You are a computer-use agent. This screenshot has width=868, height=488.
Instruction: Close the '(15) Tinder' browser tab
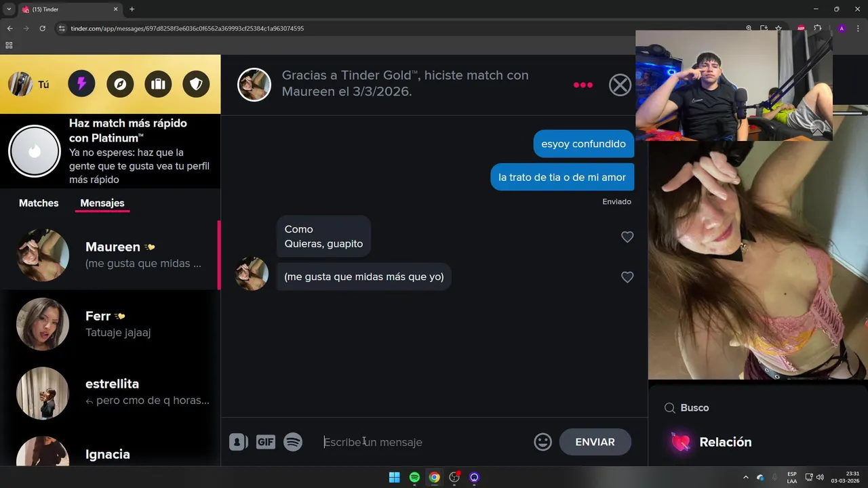115,9
